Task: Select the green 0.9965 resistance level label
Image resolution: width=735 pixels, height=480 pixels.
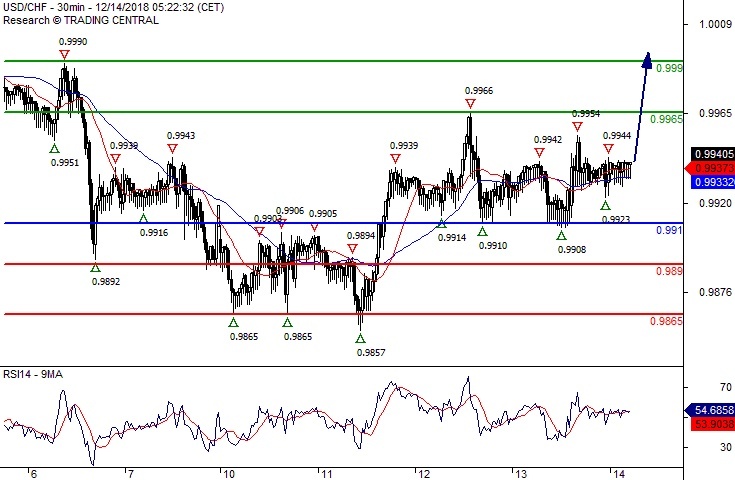Action: click(x=667, y=119)
